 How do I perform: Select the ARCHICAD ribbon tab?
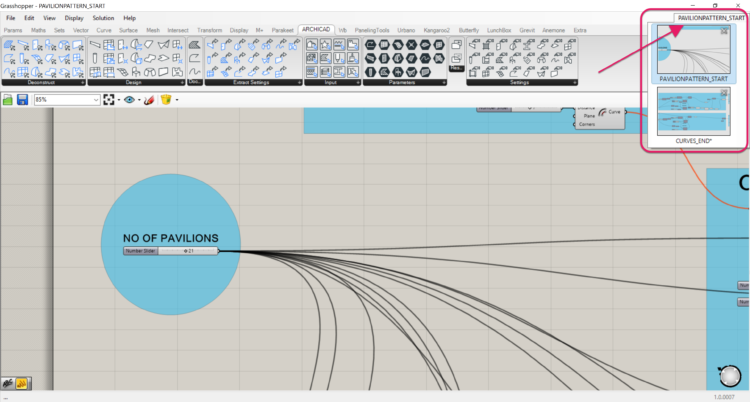coord(316,30)
